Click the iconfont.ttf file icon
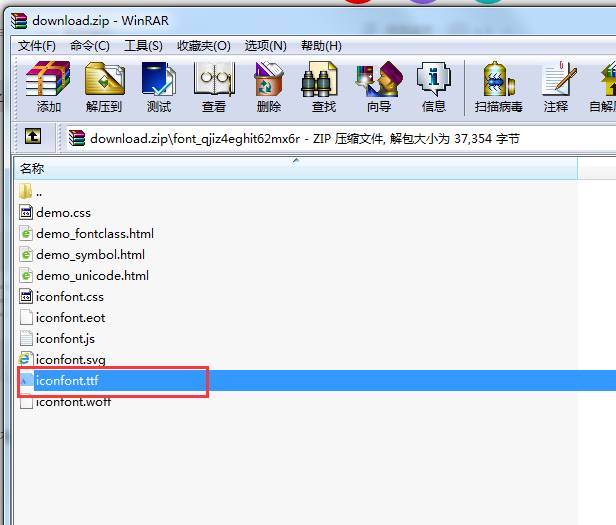The width and height of the screenshot is (616, 525). tap(26, 380)
